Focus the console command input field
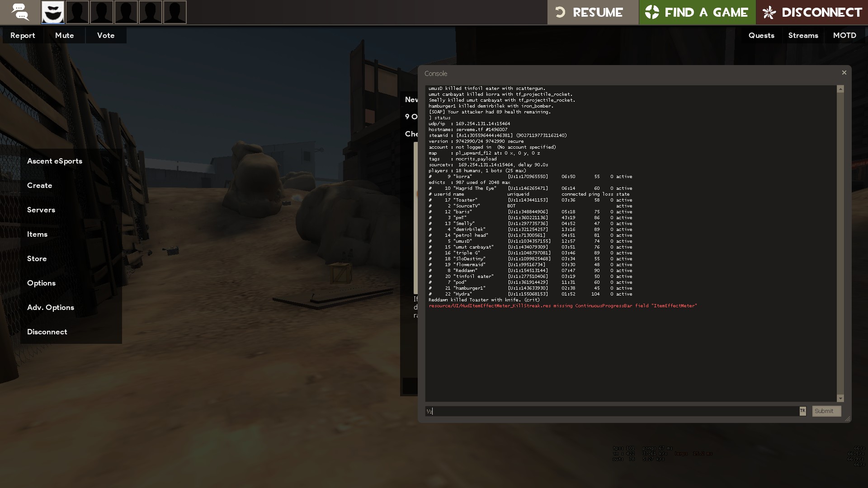Screen dimensions: 868x488 (610, 411)
